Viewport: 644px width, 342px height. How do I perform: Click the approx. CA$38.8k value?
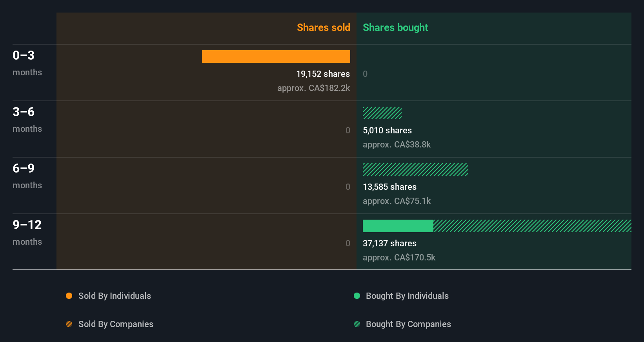397,144
